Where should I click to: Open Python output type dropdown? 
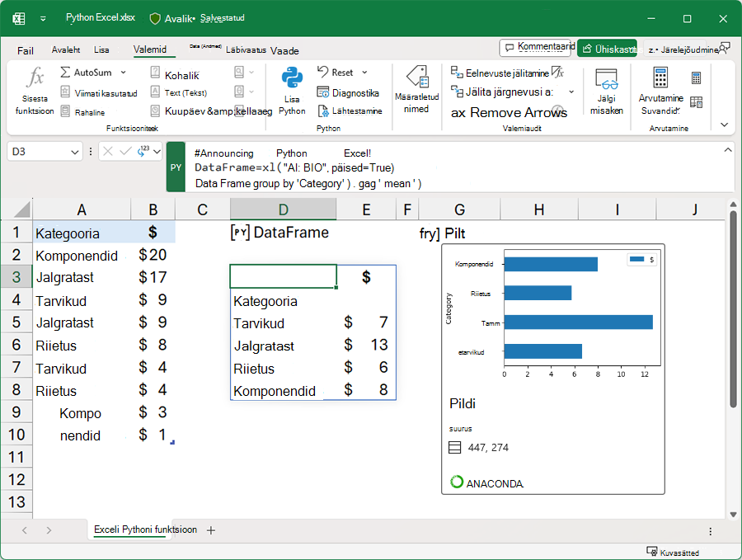157,152
